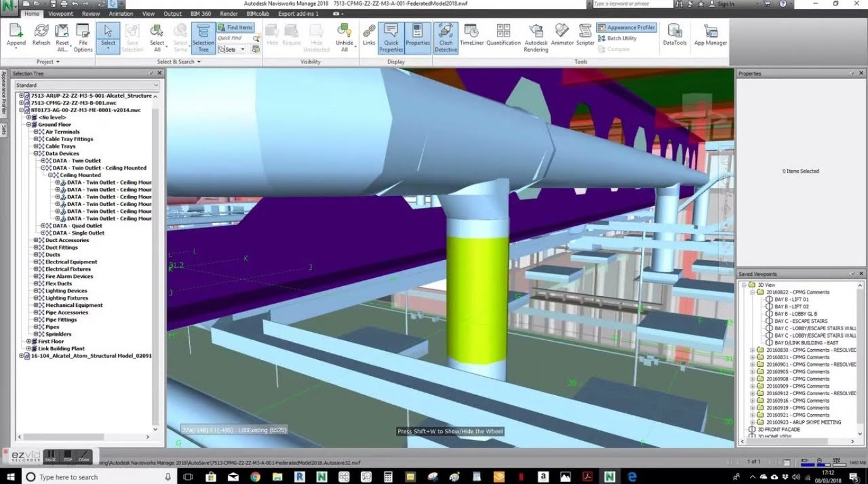Switch to the Animation tab
The image size is (868, 484).
(121, 13)
